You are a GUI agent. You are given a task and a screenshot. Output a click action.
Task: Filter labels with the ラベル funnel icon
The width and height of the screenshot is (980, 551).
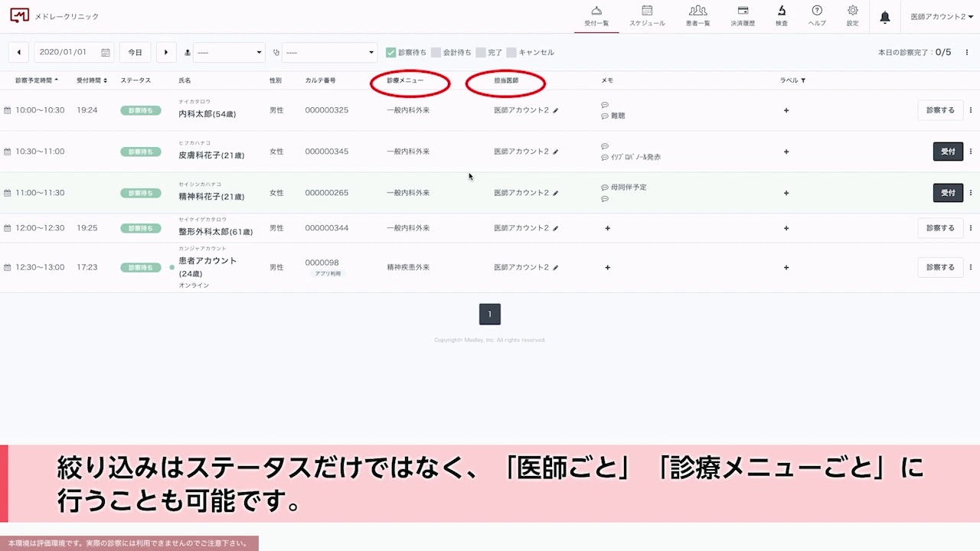pyautogui.click(x=803, y=80)
